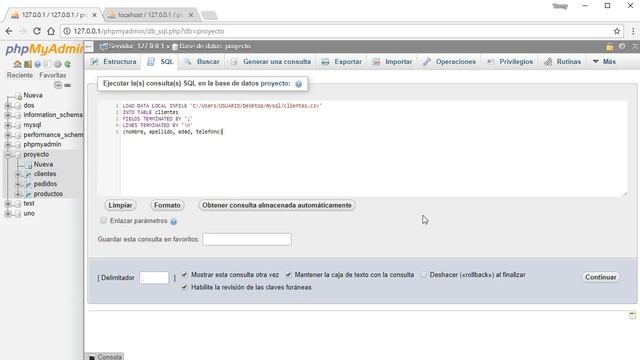Screen dimensions: 640x360
Task: Click the Continuar button
Action: 600,277
